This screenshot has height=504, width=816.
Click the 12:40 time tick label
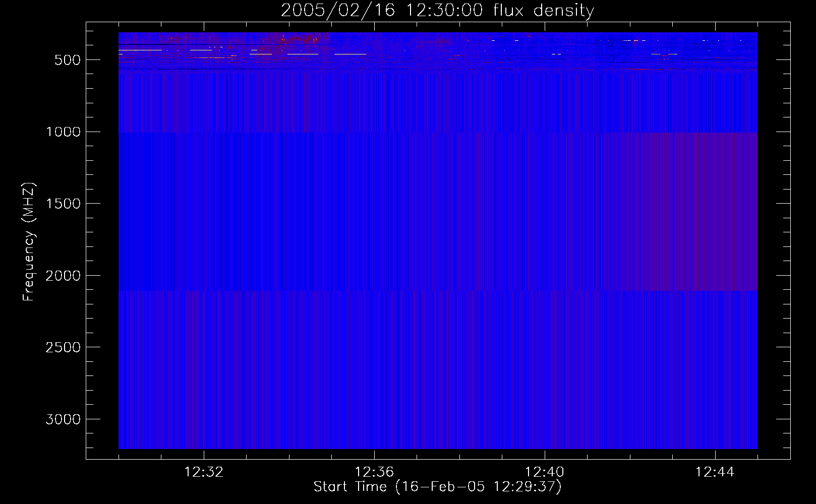click(x=545, y=472)
